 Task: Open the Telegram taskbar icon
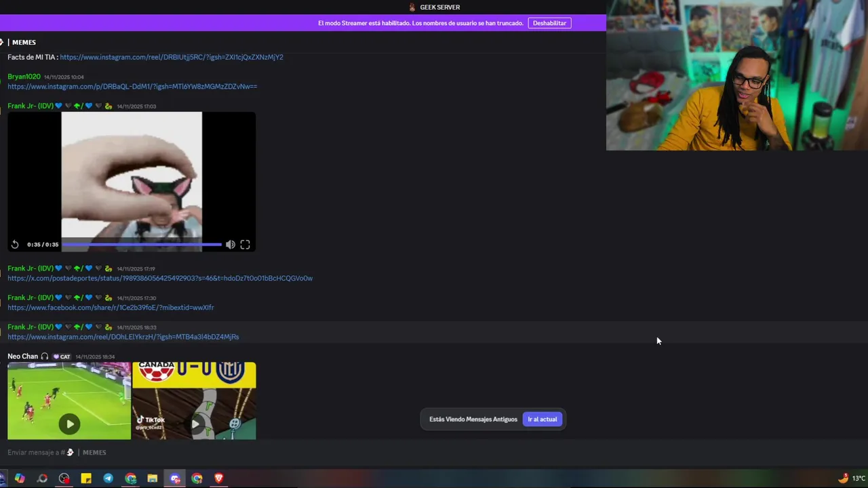[108, 479]
